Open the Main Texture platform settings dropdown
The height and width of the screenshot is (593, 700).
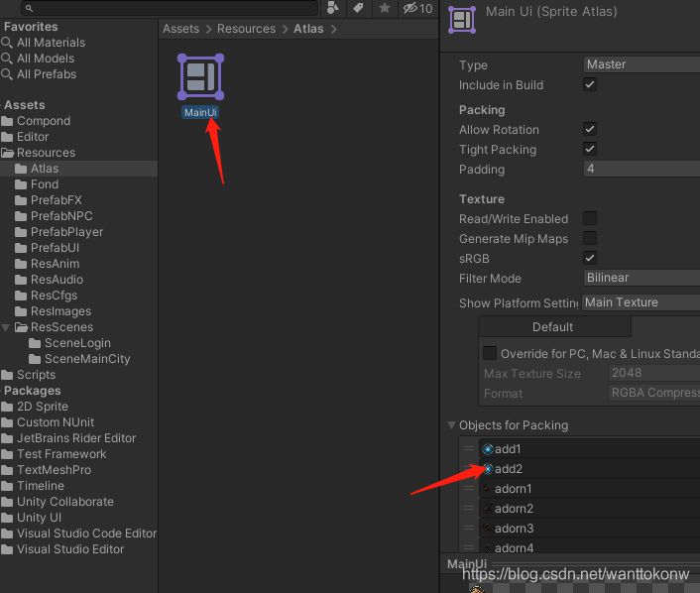pos(641,302)
